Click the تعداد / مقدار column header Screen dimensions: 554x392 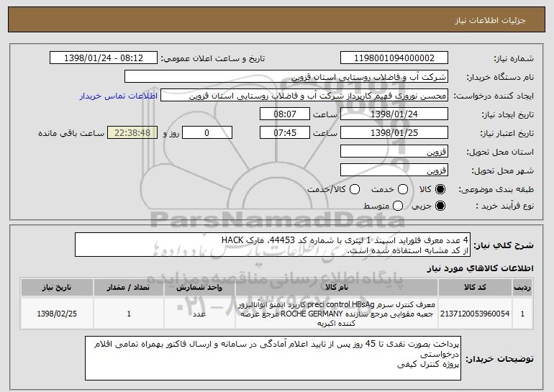pos(129,288)
